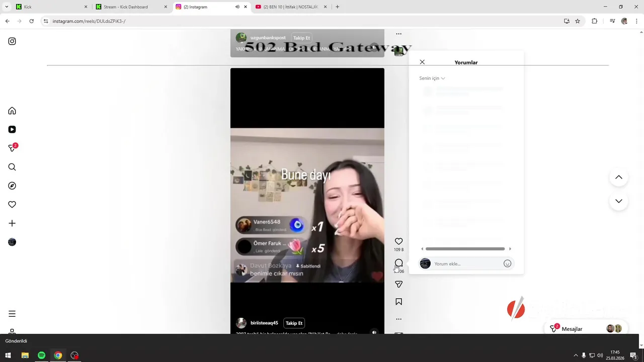
Task: Create a new post with the plus icon
Action: [x=12, y=223]
